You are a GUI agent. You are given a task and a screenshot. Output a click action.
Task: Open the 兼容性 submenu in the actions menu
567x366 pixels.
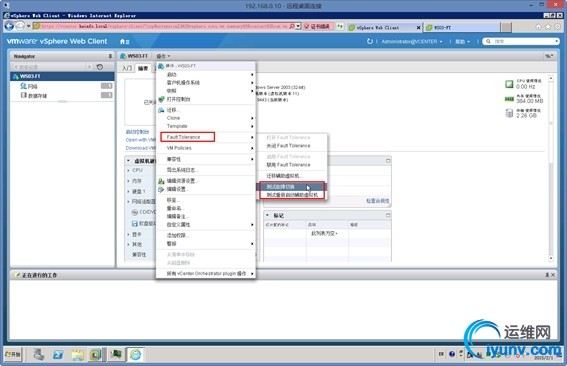206,159
